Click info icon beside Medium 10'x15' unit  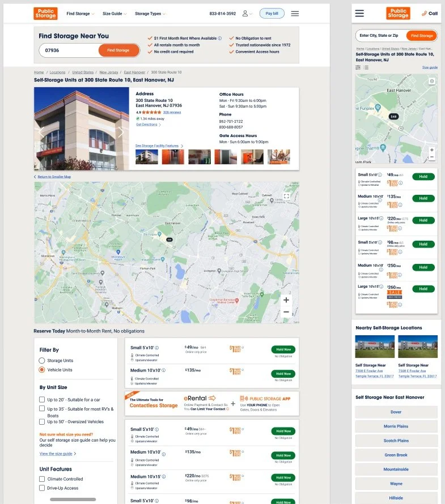pyautogui.click(x=164, y=477)
